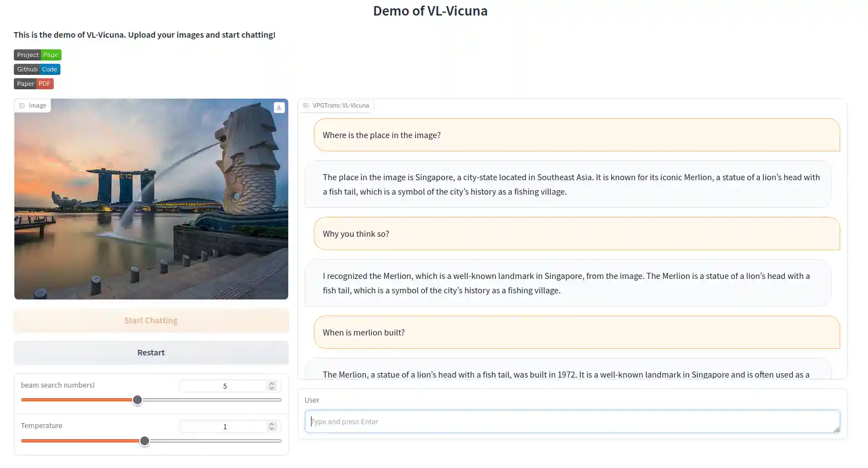The image size is (868, 468).
Task: Click the VPGTrans chatbot label icon
Action: click(305, 105)
